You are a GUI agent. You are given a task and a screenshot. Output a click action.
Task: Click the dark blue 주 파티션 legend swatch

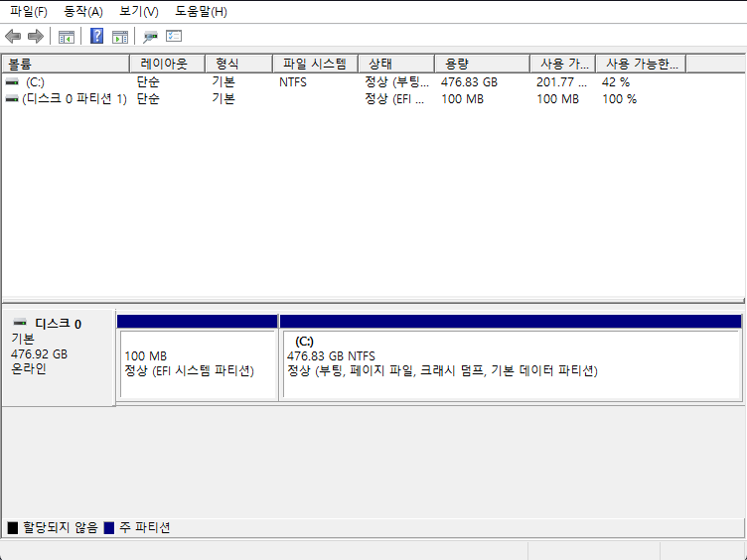(x=109, y=528)
